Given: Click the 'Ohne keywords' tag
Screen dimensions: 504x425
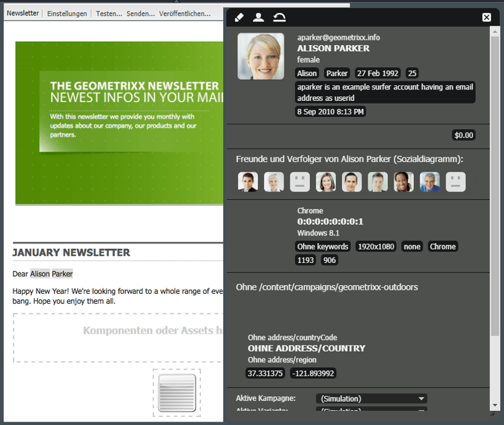Looking at the screenshot, I should point(323,247).
